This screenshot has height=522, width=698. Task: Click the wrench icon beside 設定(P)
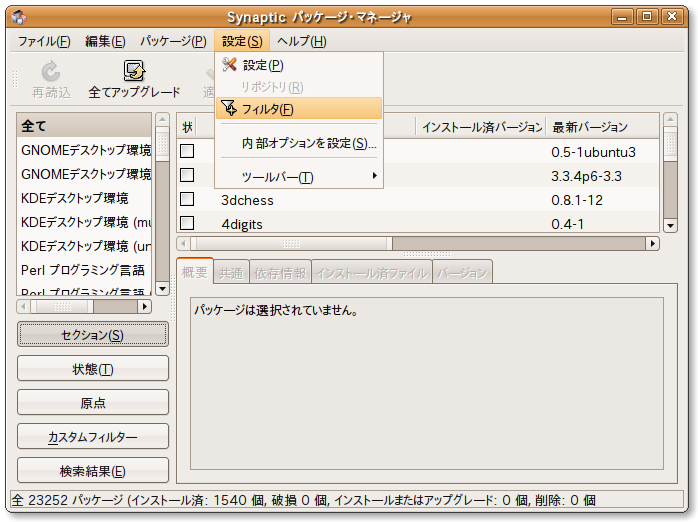(229, 65)
